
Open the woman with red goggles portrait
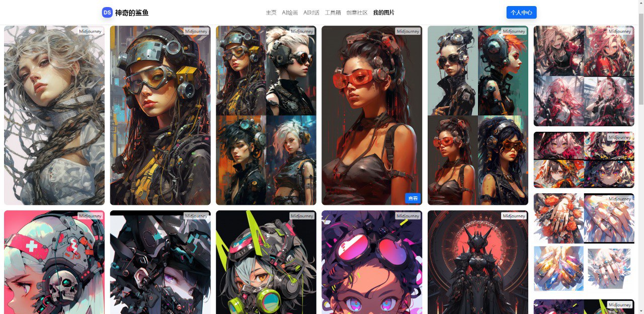click(x=372, y=116)
